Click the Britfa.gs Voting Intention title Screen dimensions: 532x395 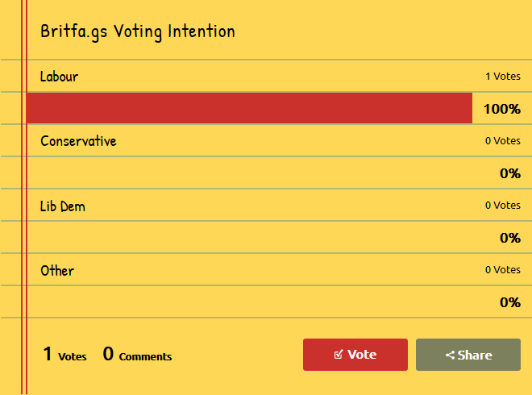coord(138,32)
